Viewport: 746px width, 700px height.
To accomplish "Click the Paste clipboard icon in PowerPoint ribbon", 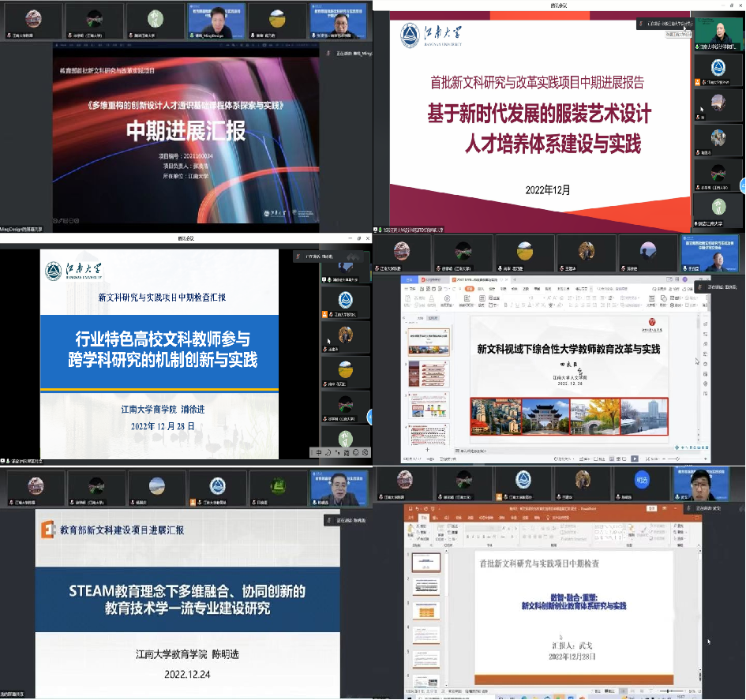I will click(x=411, y=530).
